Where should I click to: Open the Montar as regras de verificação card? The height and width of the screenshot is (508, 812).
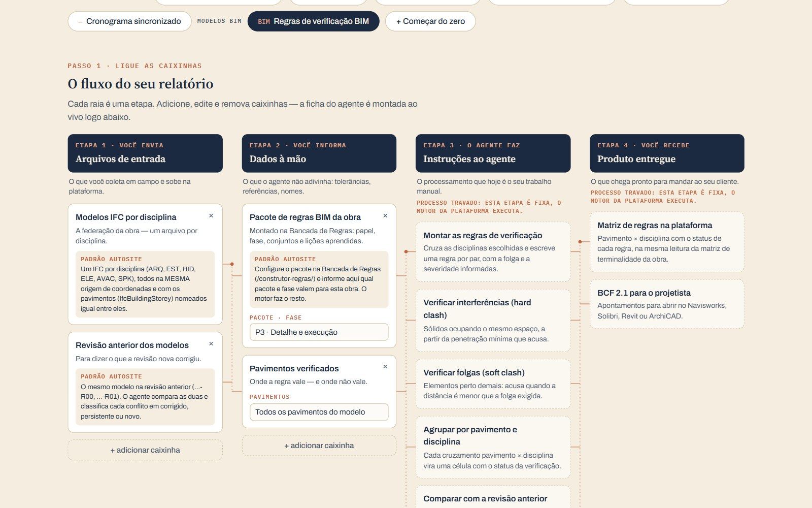click(x=493, y=252)
